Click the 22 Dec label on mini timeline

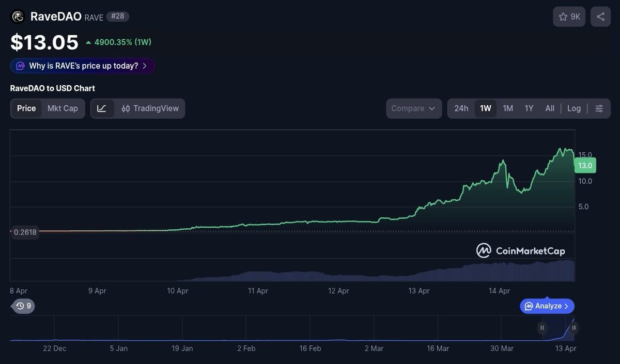tap(55, 349)
